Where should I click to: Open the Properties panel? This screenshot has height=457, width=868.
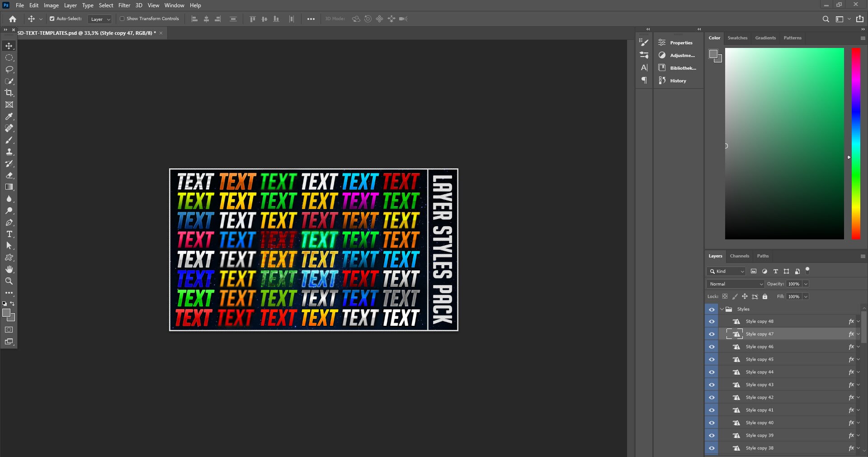click(680, 43)
